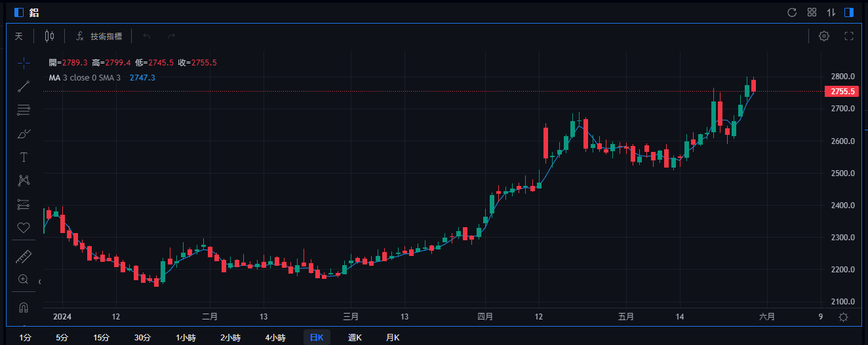Viewport: 868px width, 345px height.
Task: Click the refresh icon at top right
Action: [x=791, y=12]
